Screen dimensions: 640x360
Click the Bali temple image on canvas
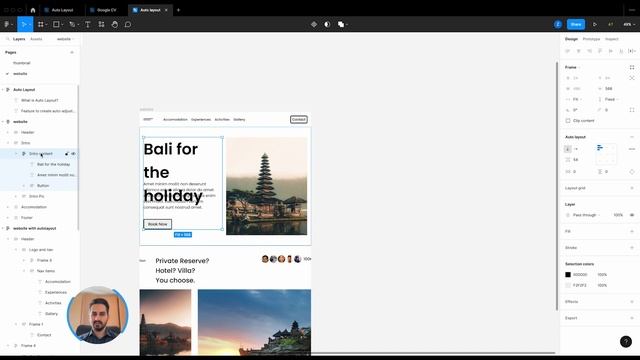click(267, 186)
